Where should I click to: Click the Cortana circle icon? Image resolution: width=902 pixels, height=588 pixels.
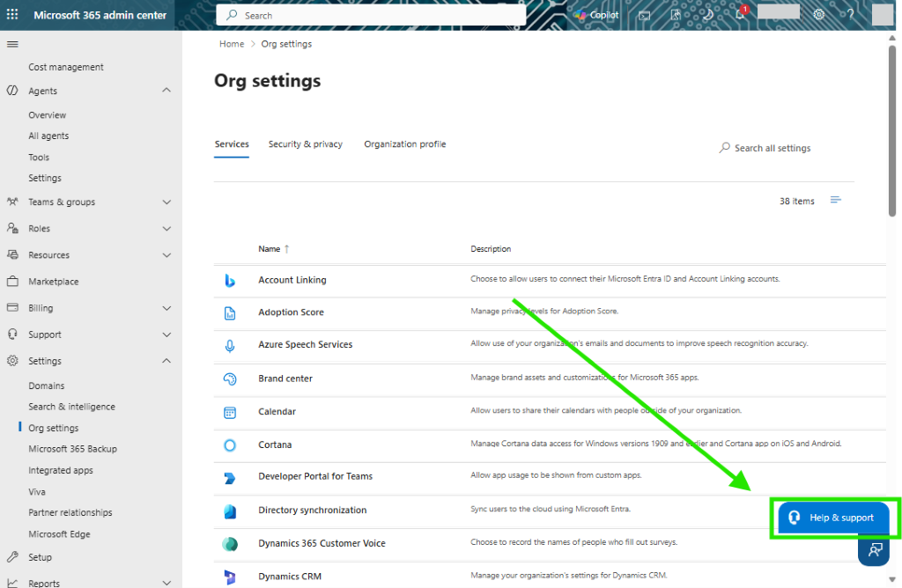(230, 445)
